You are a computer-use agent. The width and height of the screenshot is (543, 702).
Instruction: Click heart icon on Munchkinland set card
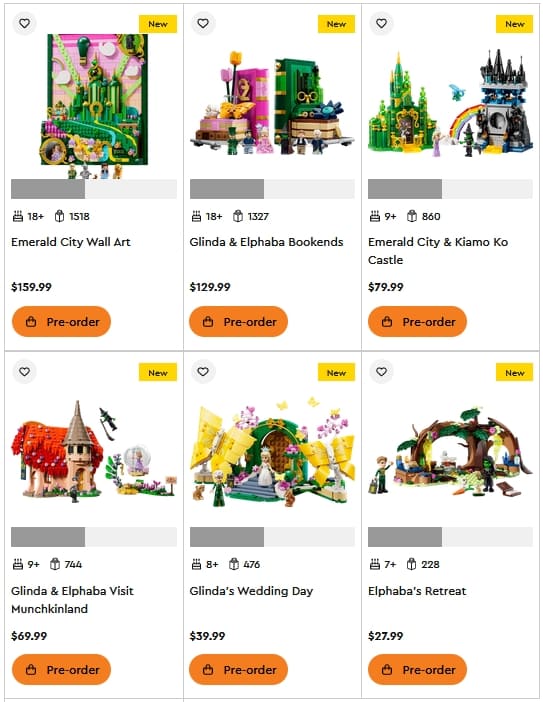(24, 372)
